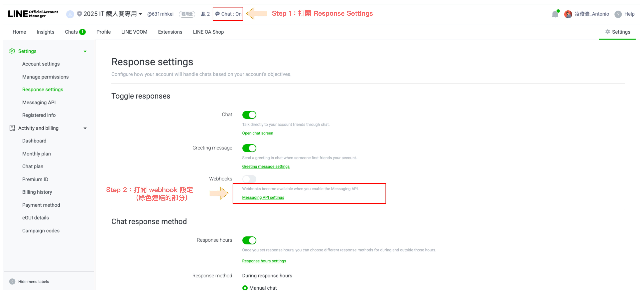Open the Messaging API settings link
The height and width of the screenshot is (294, 644).
point(263,198)
